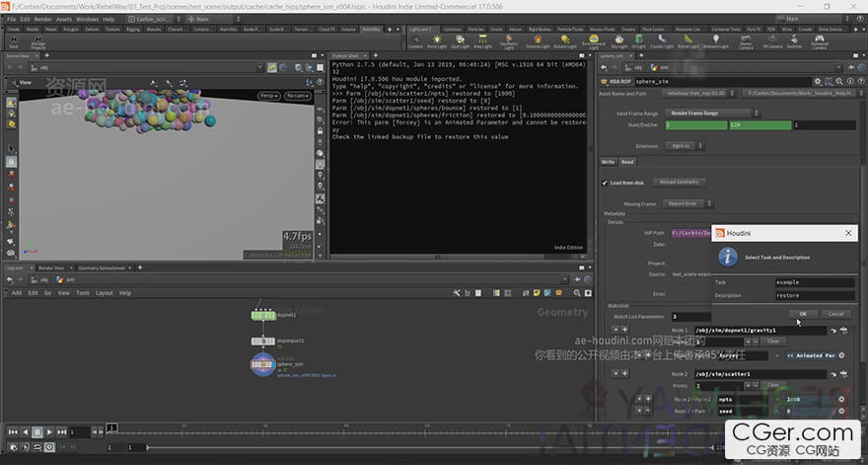This screenshot has width=868, height=465.
Task: Click parameter gear icon beside sphere_sim name
Action: click(x=818, y=82)
